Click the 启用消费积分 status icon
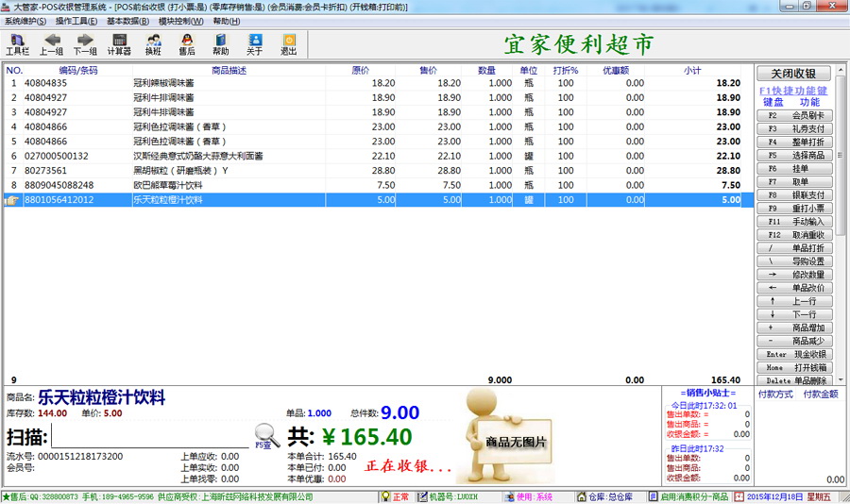Viewport: 850px width, 504px height. (x=654, y=496)
